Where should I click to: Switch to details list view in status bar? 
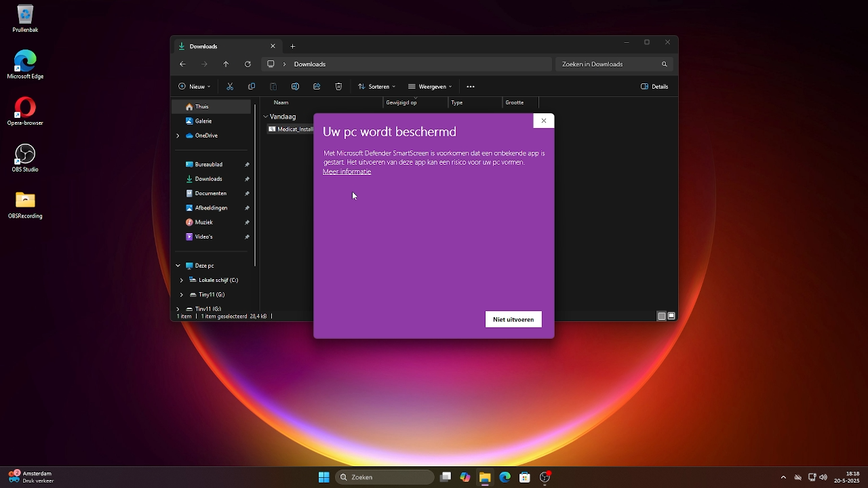(662, 316)
